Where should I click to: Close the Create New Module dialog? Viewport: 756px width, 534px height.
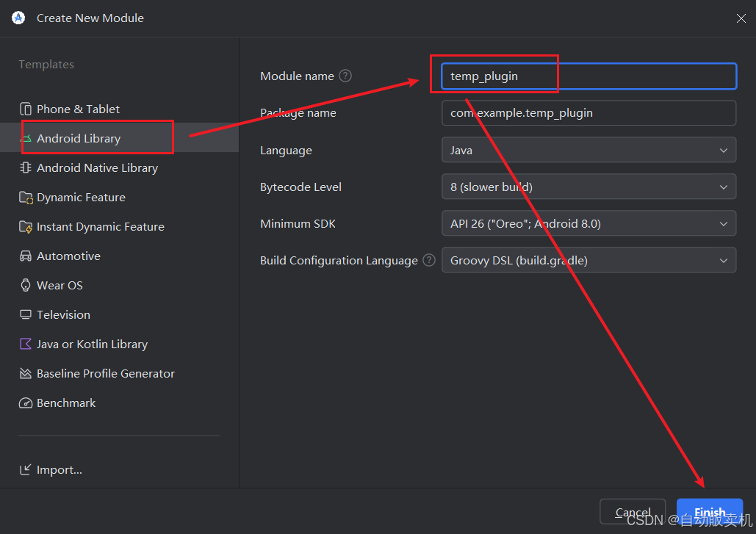click(741, 18)
